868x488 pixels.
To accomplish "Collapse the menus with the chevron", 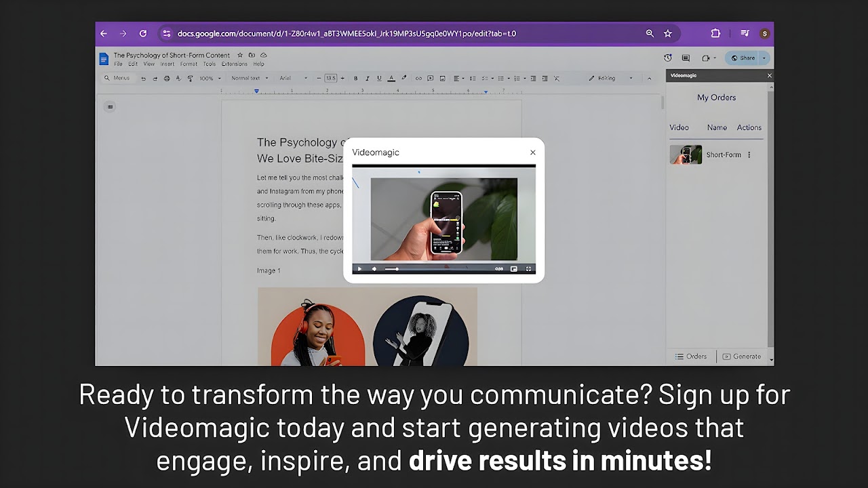I will tap(649, 79).
